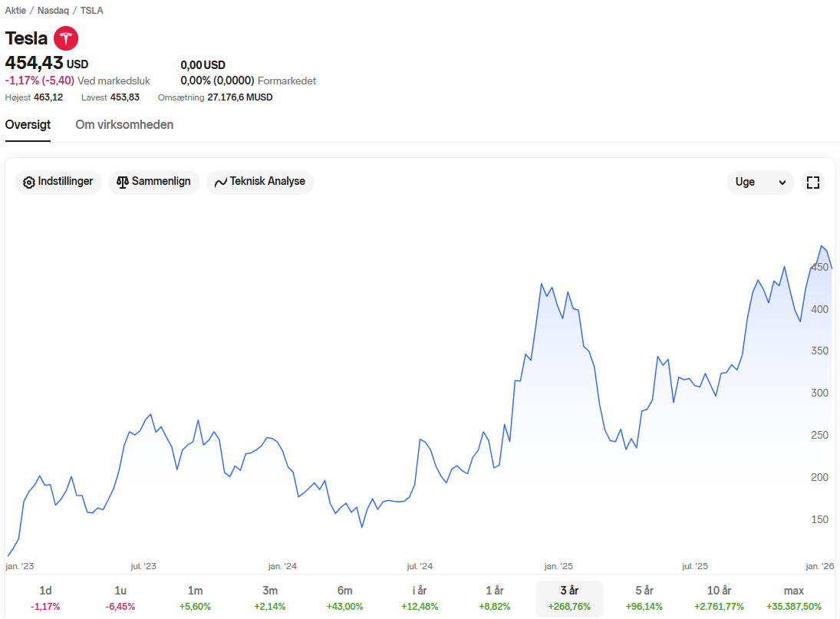Click the 454,43 USD price
Screen dimensions: 840x619
coord(47,63)
